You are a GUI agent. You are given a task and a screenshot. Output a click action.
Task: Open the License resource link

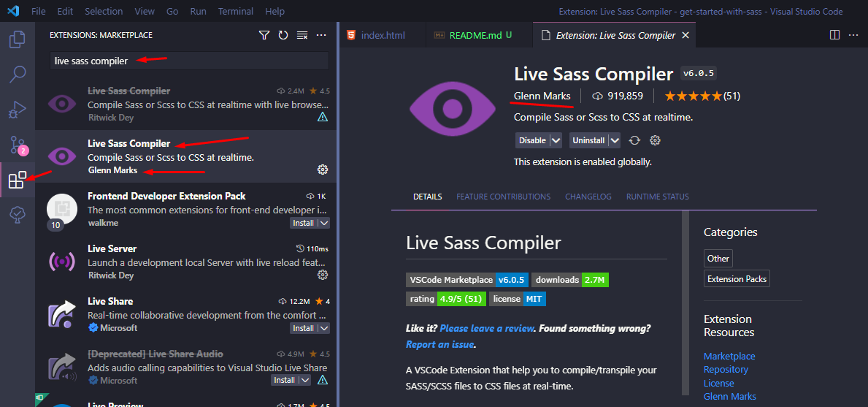[x=718, y=383]
